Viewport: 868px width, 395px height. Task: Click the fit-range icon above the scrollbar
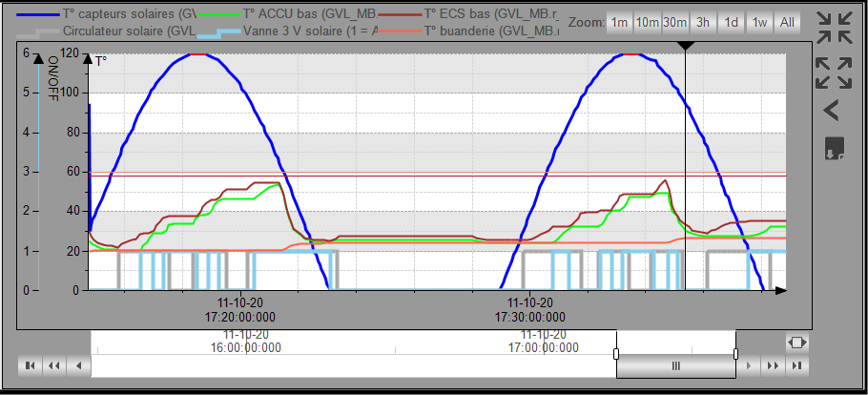797,342
